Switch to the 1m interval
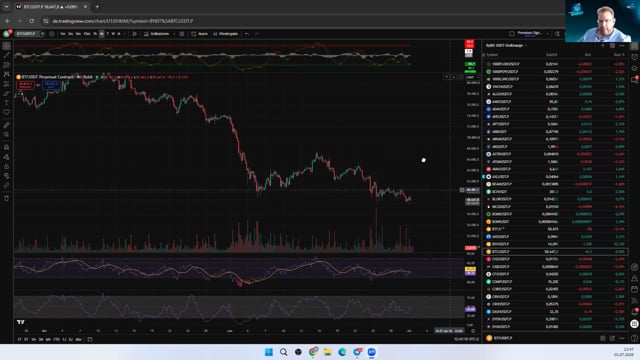Image resolution: width=640 pixels, height=360 pixels. pos(63,34)
